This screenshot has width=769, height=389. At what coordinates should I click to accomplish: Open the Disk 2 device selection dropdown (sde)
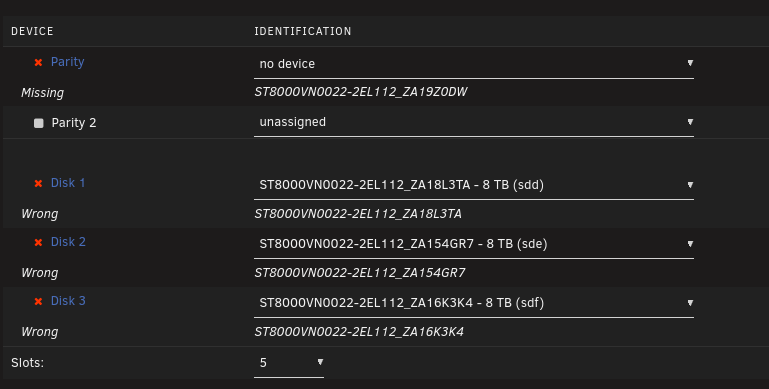[474, 244]
